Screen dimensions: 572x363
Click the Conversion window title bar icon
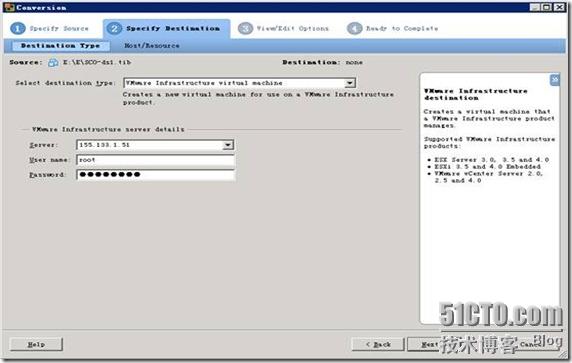[x=9, y=7]
